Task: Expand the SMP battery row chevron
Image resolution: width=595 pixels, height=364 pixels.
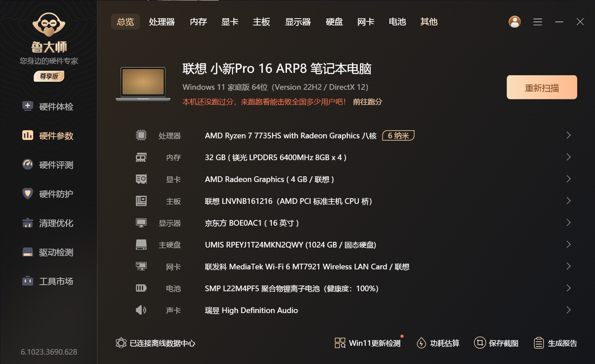Action: pyautogui.click(x=568, y=288)
